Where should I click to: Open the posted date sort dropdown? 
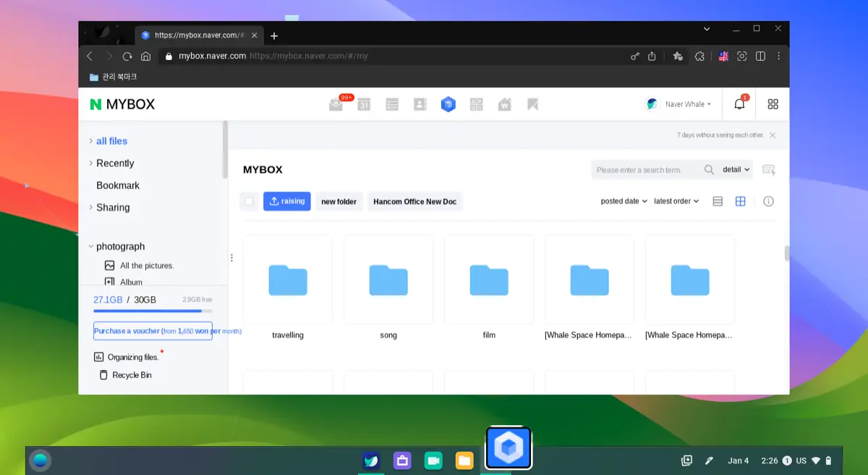623,201
